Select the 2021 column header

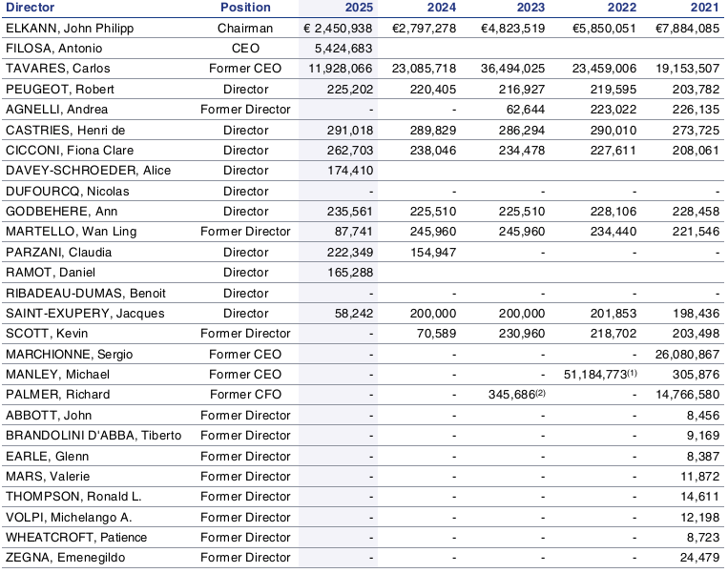click(704, 8)
